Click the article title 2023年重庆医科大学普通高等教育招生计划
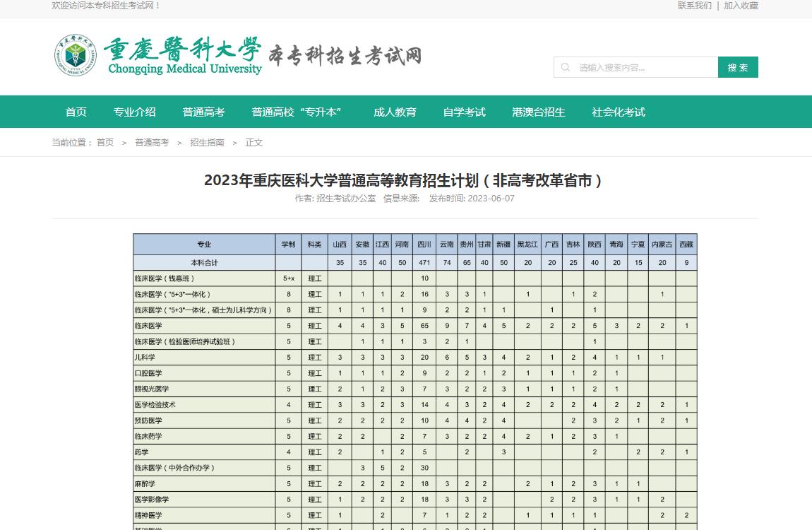This screenshot has width=812, height=530. pos(403,180)
